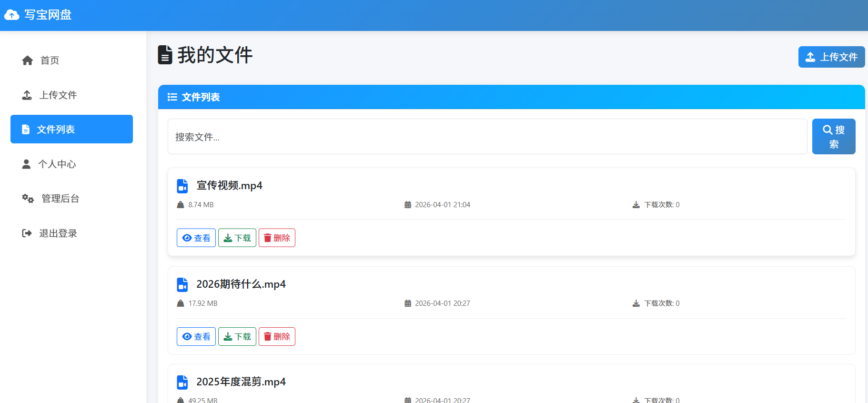Screen dimensions: 868x403
Task: Click the video file icon for 宣传视频.mp4
Action: [x=182, y=186]
